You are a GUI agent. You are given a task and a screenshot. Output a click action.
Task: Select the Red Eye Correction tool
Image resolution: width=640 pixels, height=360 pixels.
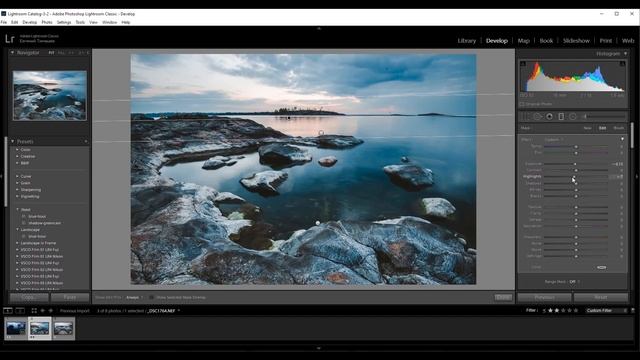(x=549, y=117)
